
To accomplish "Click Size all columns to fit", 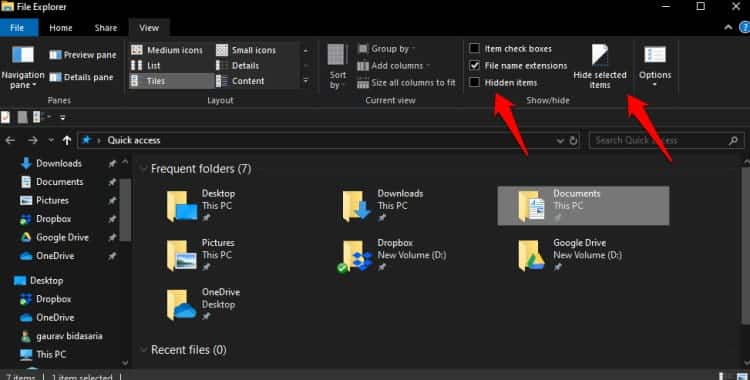I will pos(407,83).
